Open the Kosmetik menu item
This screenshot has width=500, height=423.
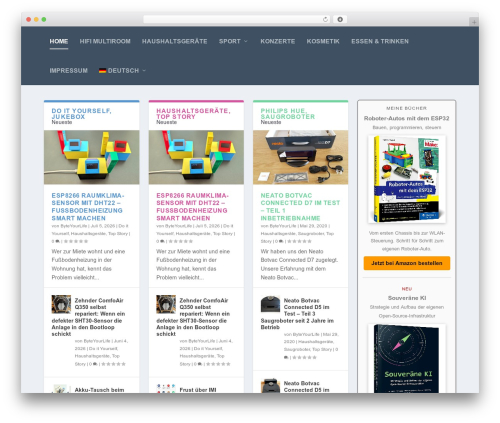click(x=323, y=41)
